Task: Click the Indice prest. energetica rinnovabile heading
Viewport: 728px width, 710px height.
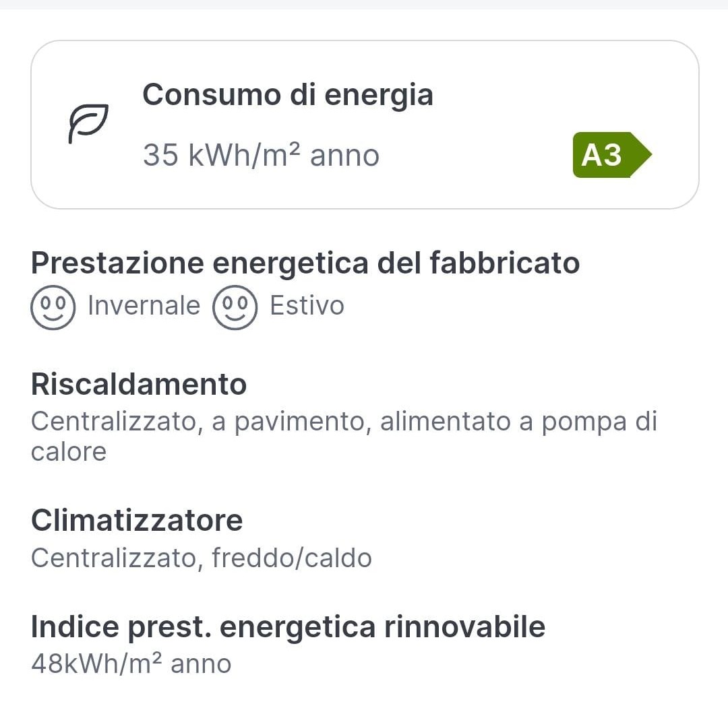Action: (x=288, y=627)
